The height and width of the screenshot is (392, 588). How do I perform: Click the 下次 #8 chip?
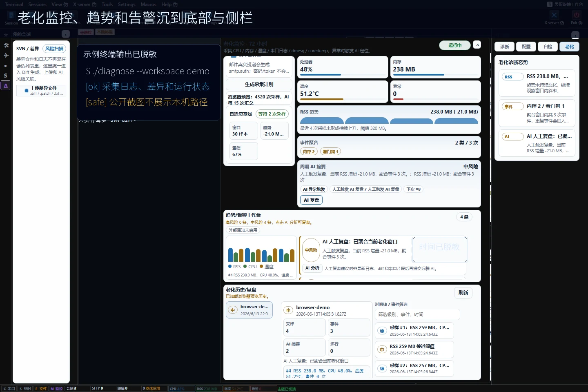[x=414, y=189]
